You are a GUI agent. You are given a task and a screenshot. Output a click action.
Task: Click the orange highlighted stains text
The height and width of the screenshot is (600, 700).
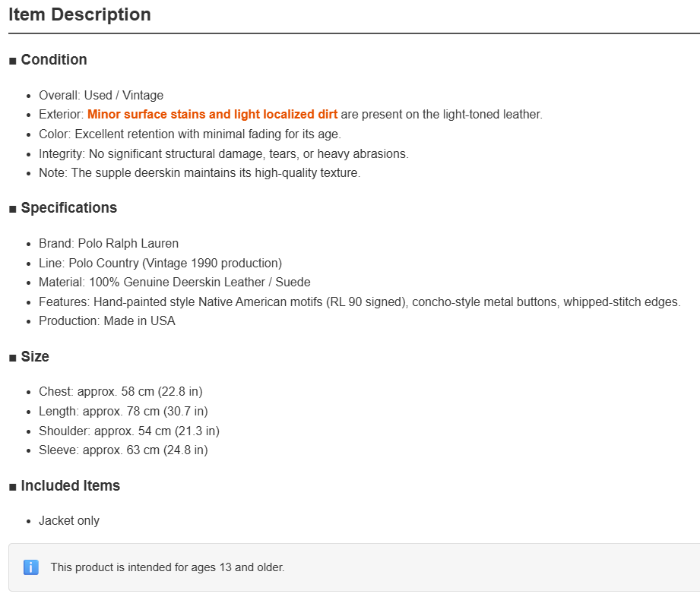click(212, 114)
